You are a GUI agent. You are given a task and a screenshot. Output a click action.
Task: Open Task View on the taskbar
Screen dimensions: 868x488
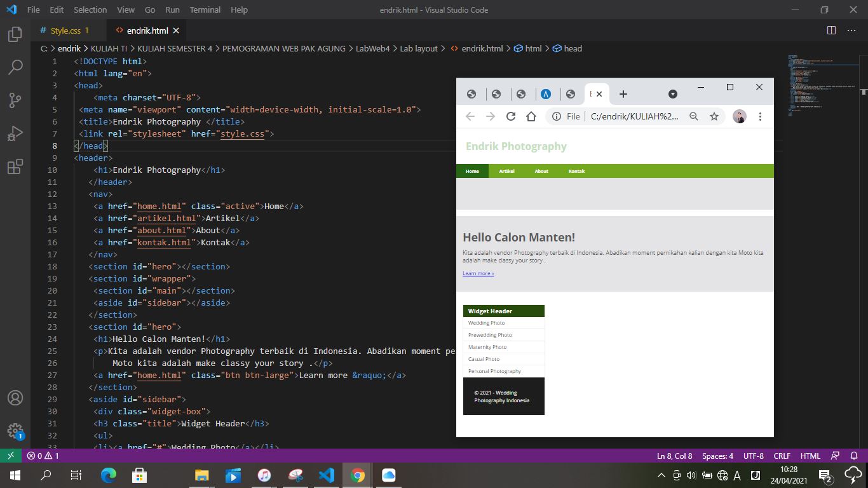76,475
